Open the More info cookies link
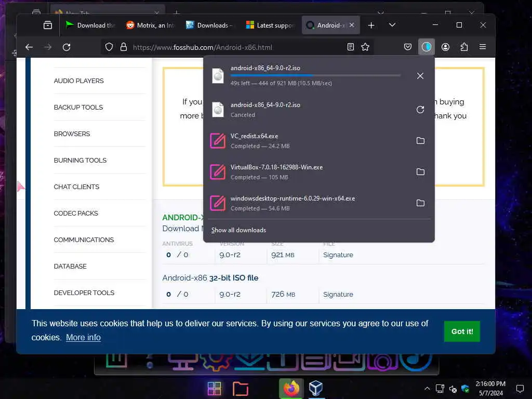 (84, 337)
